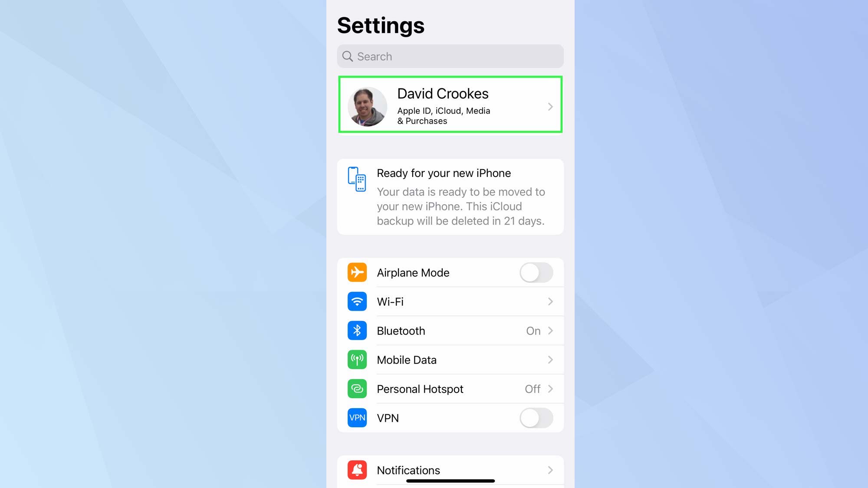
Task: Enable VPN toggle switch
Action: pyautogui.click(x=536, y=417)
